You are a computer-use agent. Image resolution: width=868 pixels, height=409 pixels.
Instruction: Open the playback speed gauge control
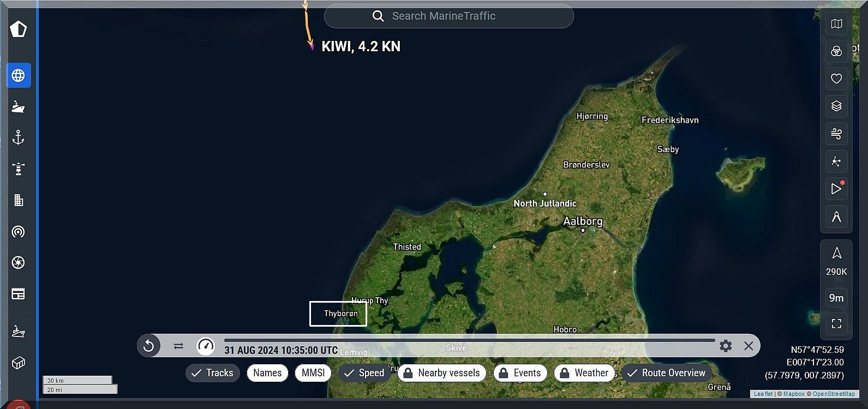click(x=206, y=346)
